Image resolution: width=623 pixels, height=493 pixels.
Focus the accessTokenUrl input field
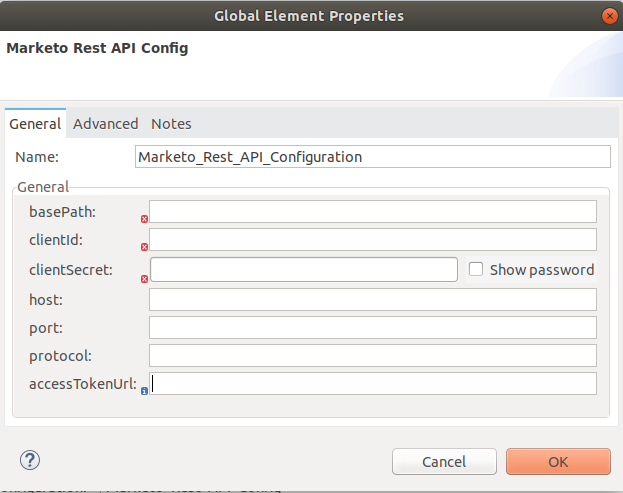click(372, 384)
